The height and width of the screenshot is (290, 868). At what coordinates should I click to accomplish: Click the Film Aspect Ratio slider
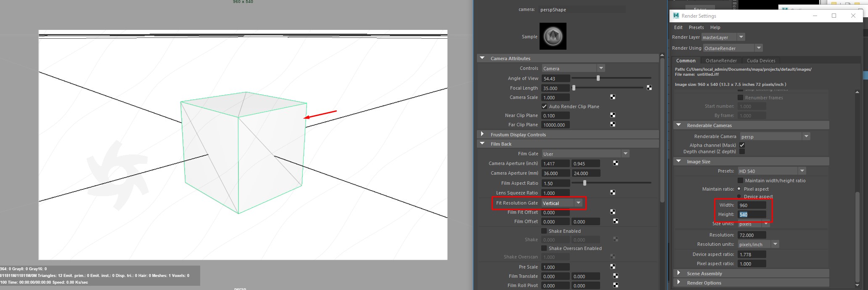611,183
